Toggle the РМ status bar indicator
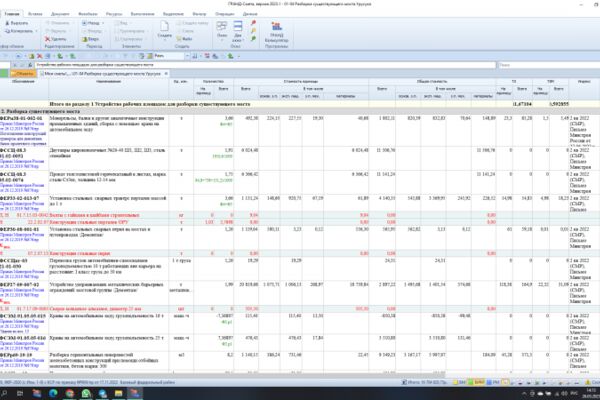This screenshot has height=400, width=600. 493,382
